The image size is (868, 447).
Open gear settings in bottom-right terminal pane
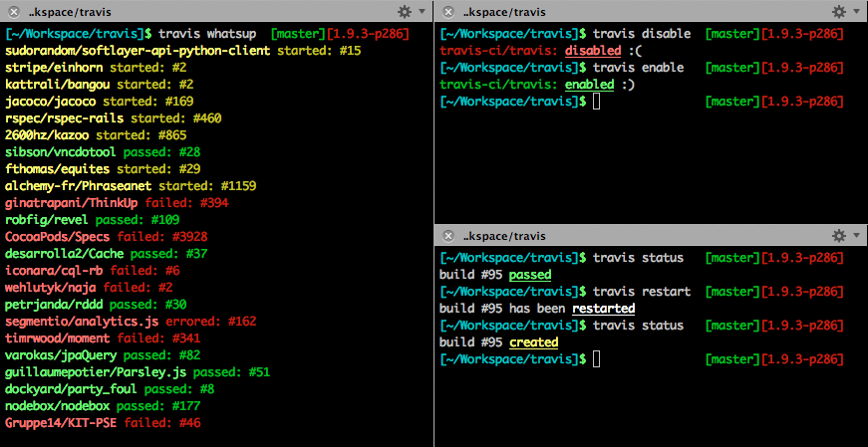[839, 236]
